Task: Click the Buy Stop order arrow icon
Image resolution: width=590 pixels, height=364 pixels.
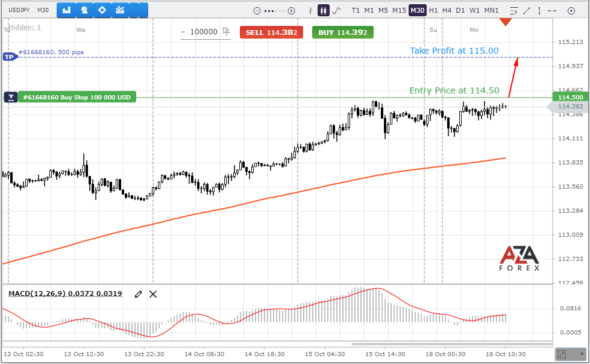Action: pyautogui.click(x=11, y=98)
